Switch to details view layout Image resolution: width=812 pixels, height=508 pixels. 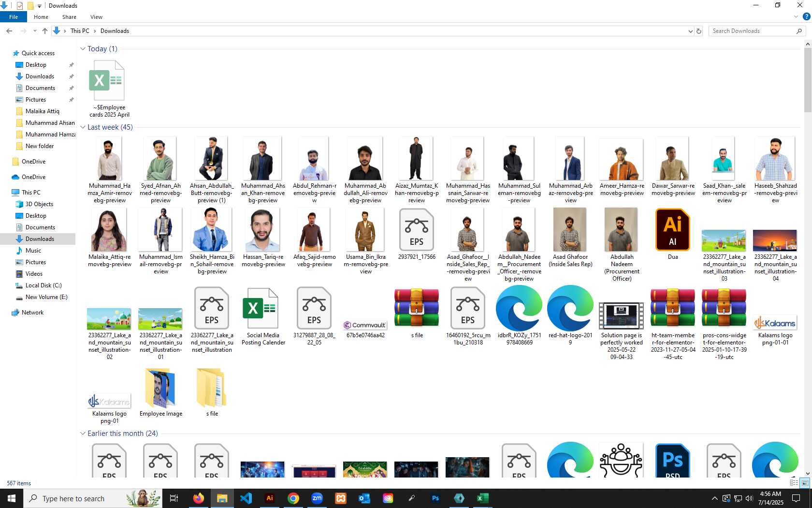point(794,483)
